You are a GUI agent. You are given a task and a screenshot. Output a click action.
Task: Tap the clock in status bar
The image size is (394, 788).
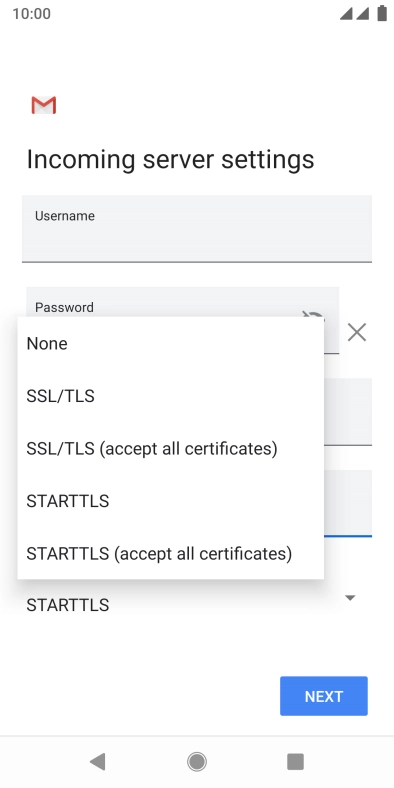(x=32, y=14)
